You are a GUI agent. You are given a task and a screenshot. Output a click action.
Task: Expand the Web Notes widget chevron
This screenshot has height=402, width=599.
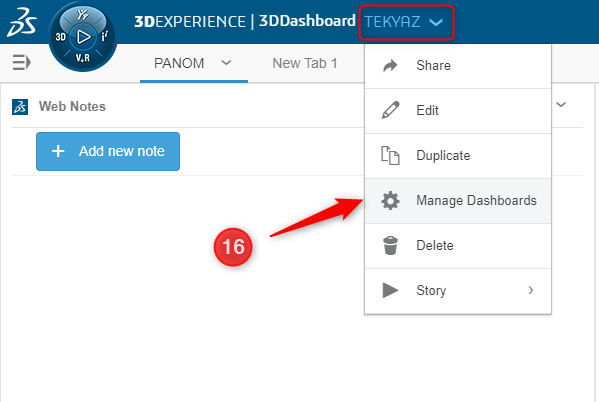(x=561, y=104)
